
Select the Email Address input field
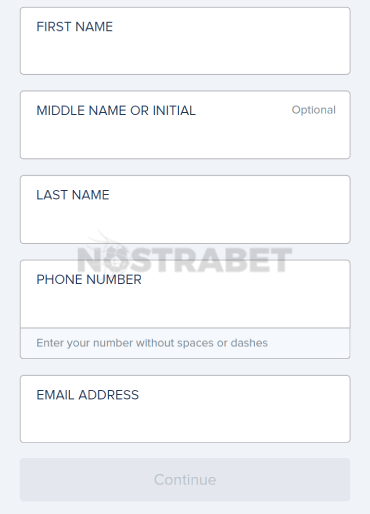(185, 409)
